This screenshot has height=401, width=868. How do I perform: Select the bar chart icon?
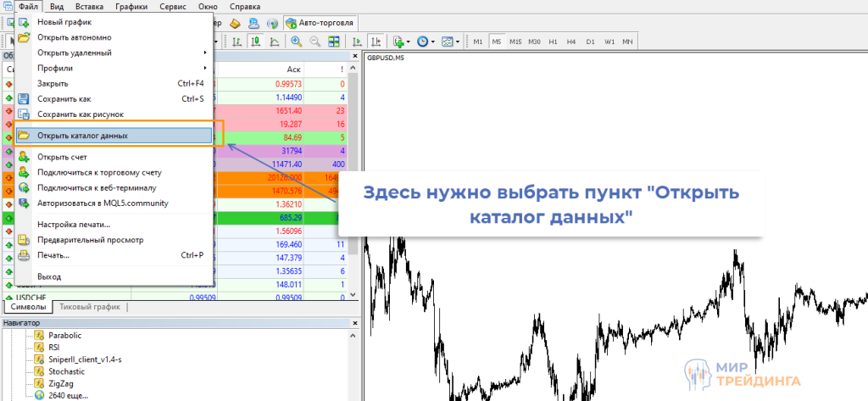click(x=236, y=41)
